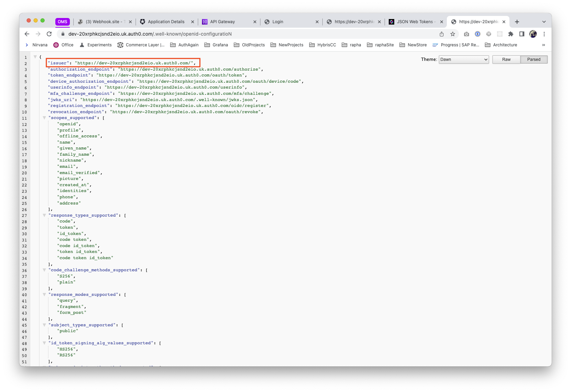
Task: Switch to Parsed JSON view
Action: pos(534,60)
